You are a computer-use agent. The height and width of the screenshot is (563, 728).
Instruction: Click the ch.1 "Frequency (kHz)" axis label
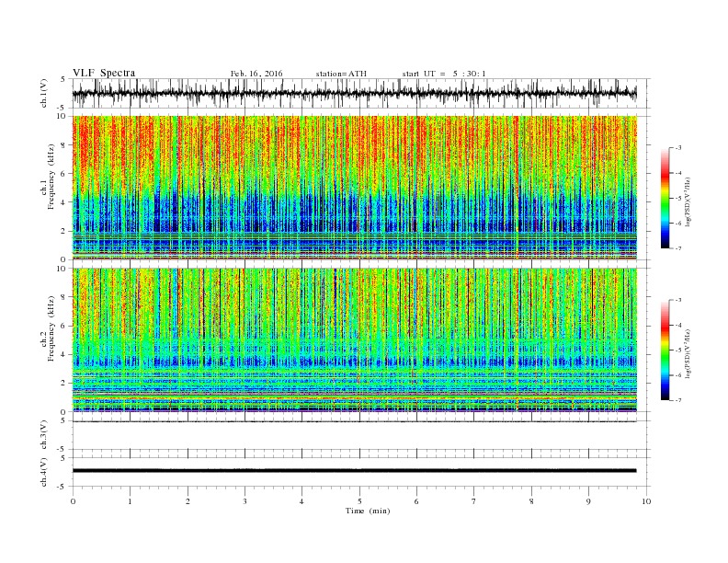click(51, 177)
